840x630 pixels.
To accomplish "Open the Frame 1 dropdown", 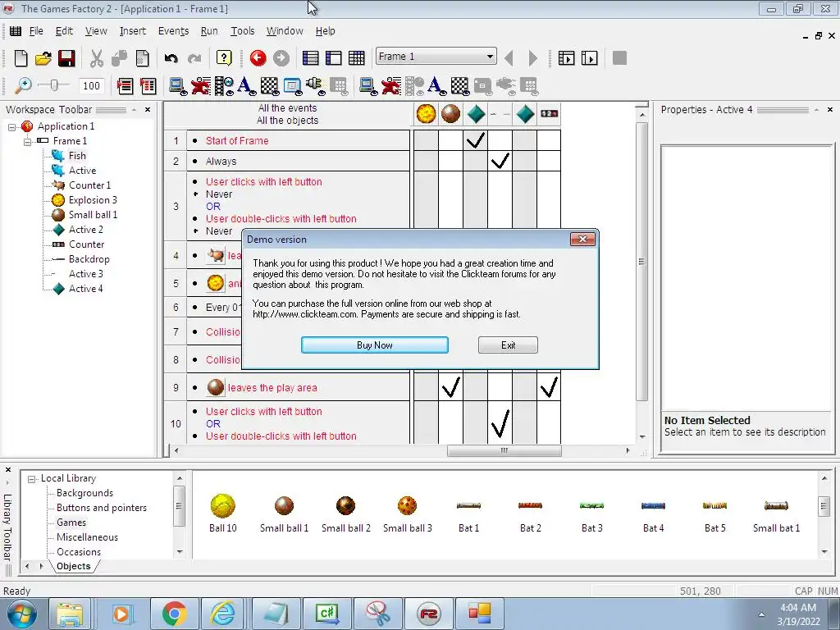I will [490, 57].
